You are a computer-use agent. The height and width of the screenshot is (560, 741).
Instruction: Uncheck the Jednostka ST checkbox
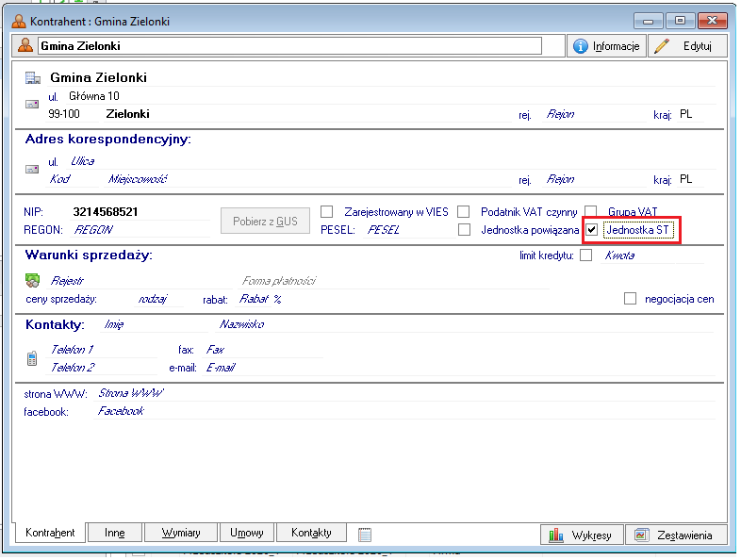tap(591, 230)
